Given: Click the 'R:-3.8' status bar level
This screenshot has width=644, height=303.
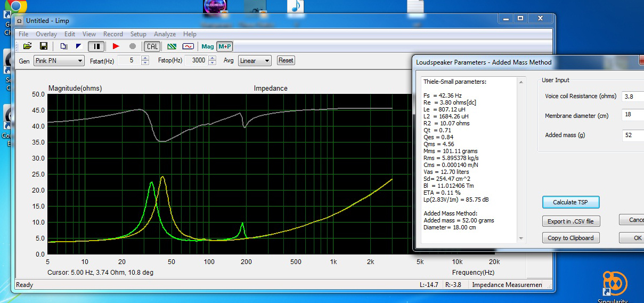Looking at the screenshot, I should point(453,285).
